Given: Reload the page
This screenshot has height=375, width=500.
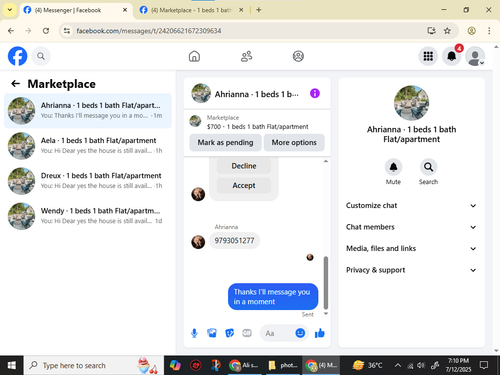Looking at the screenshot, I should tap(46, 31).
